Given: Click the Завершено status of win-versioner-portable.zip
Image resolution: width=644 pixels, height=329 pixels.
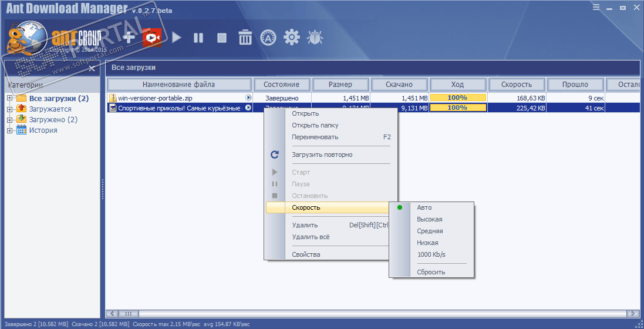Looking at the screenshot, I should pyautogui.click(x=282, y=98).
